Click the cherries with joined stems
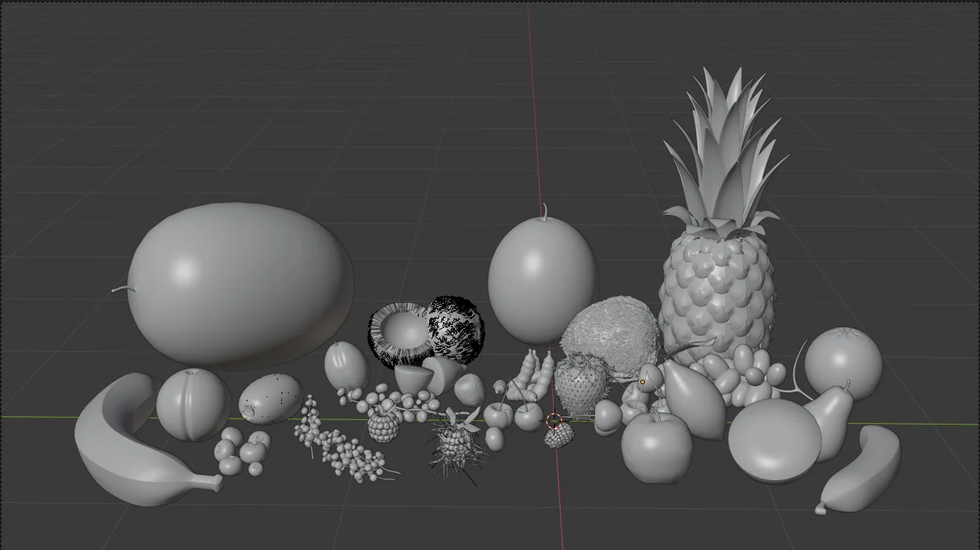980x550 pixels. pyautogui.click(x=517, y=414)
